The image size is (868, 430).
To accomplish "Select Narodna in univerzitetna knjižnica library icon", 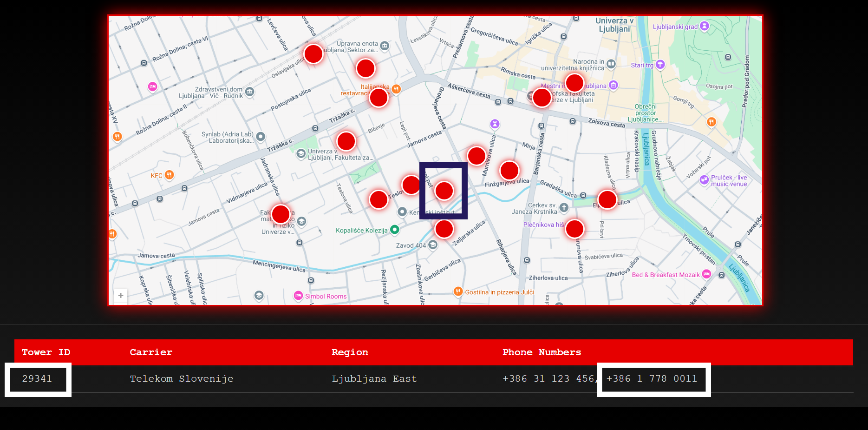I will pos(611,64).
